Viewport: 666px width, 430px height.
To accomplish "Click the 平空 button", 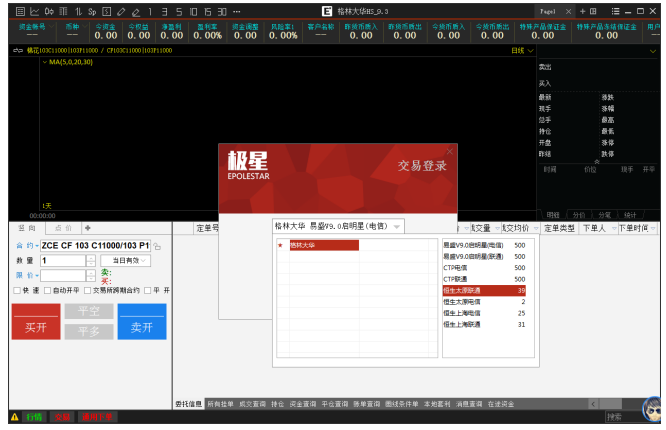I will point(89,311).
